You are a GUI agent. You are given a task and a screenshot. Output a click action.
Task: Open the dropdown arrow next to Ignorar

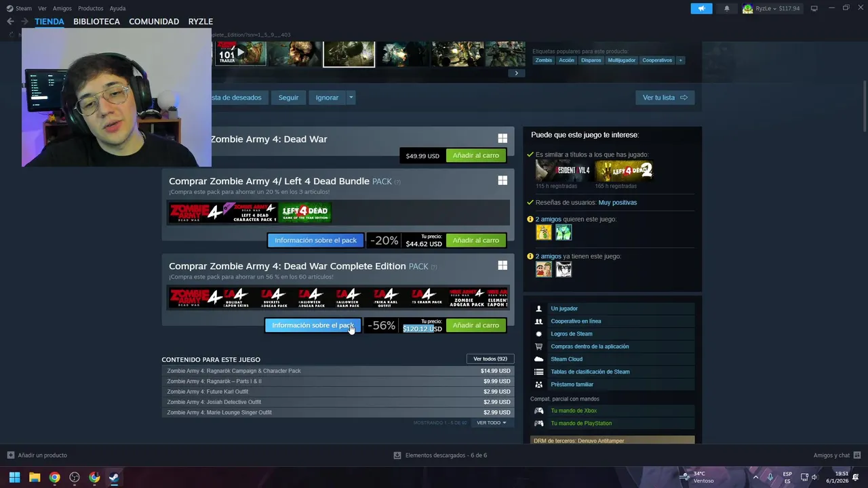click(x=351, y=98)
